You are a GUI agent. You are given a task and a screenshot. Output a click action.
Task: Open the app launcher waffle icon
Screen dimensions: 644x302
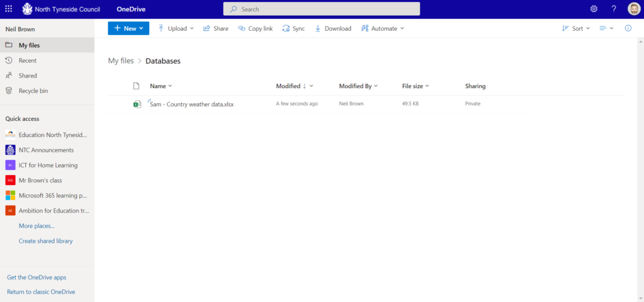pos(9,9)
